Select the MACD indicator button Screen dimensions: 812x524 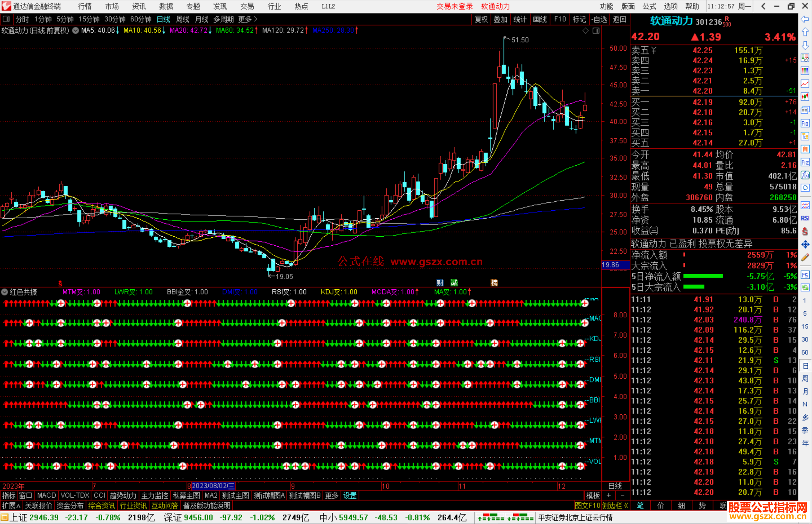point(47,495)
